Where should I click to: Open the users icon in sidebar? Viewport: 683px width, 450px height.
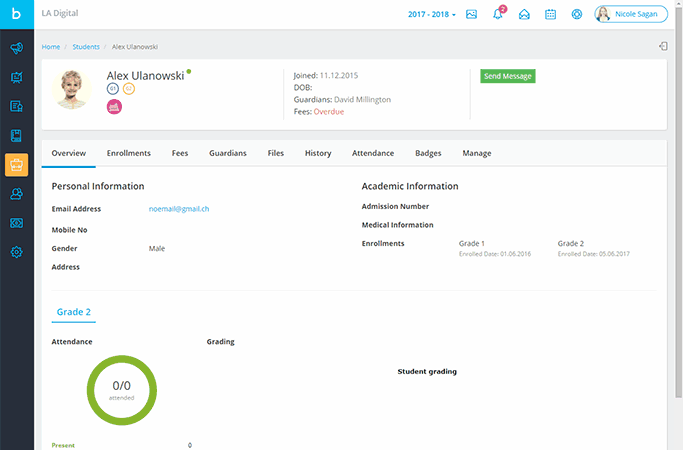tap(16, 194)
